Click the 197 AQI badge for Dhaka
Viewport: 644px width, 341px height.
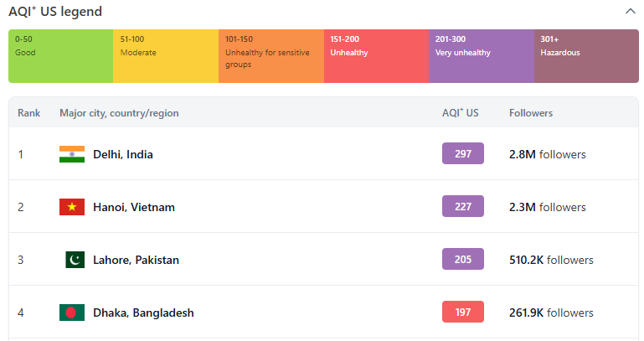[x=463, y=312]
